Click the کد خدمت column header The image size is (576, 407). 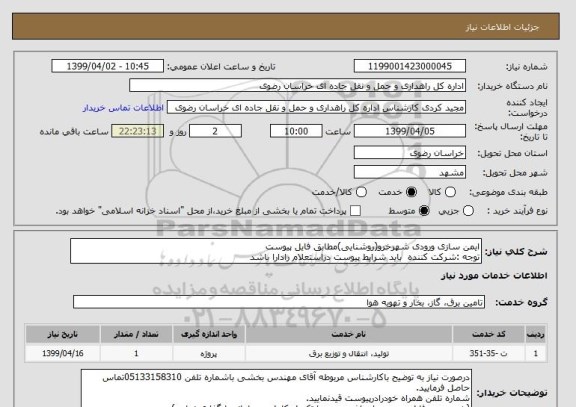pos(489,334)
